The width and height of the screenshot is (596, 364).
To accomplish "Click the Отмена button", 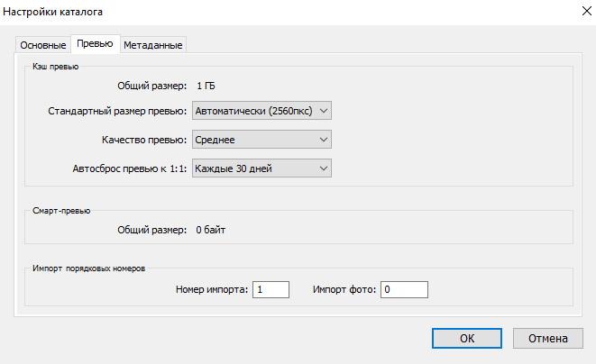I will (547, 338).
